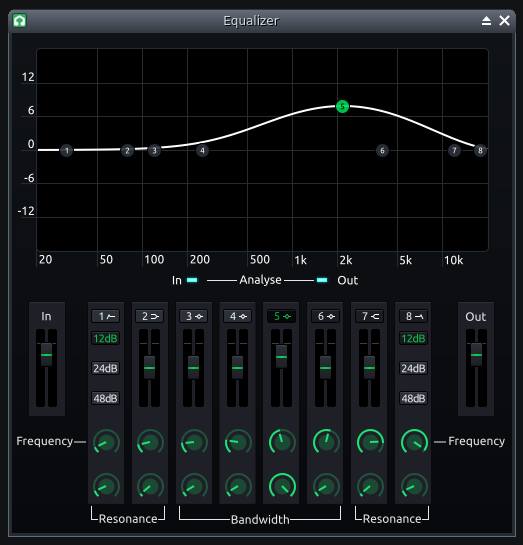
Task: Click band 5 bandwidth knob
Action: point(282,486)
